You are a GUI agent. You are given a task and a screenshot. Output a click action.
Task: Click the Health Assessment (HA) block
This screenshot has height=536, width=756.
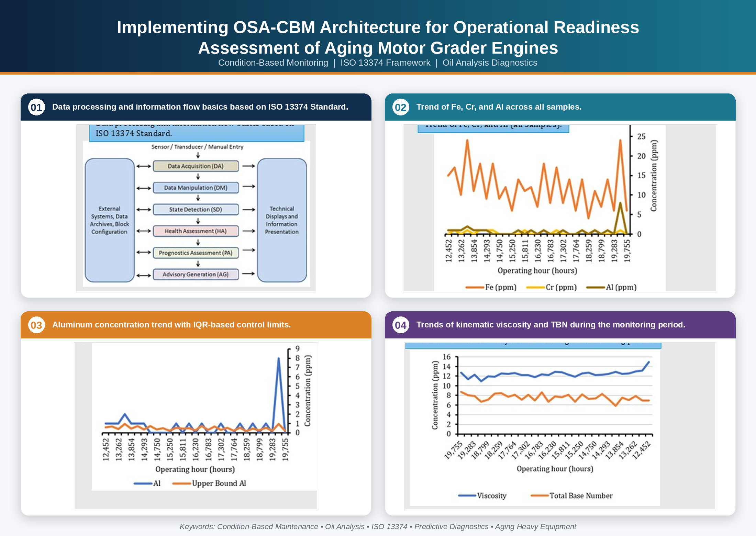pos(196,231)
